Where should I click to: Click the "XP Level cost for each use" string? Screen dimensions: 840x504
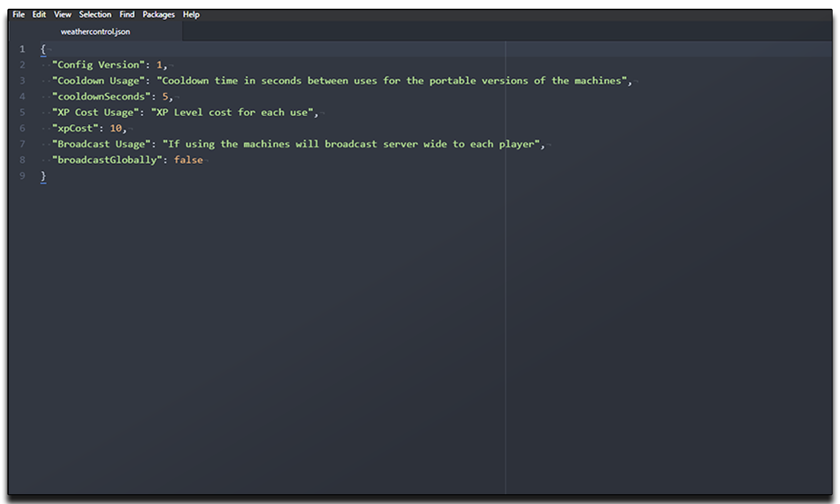coord(232,113)
